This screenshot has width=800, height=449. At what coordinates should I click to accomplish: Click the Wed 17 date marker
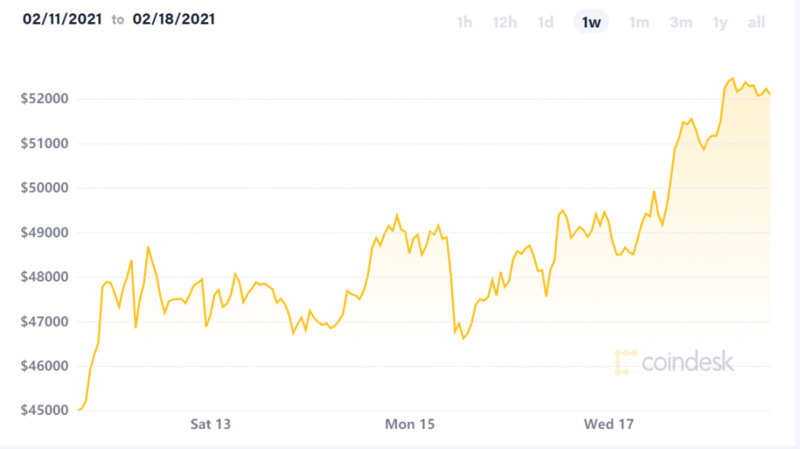[x=608, y=425]
